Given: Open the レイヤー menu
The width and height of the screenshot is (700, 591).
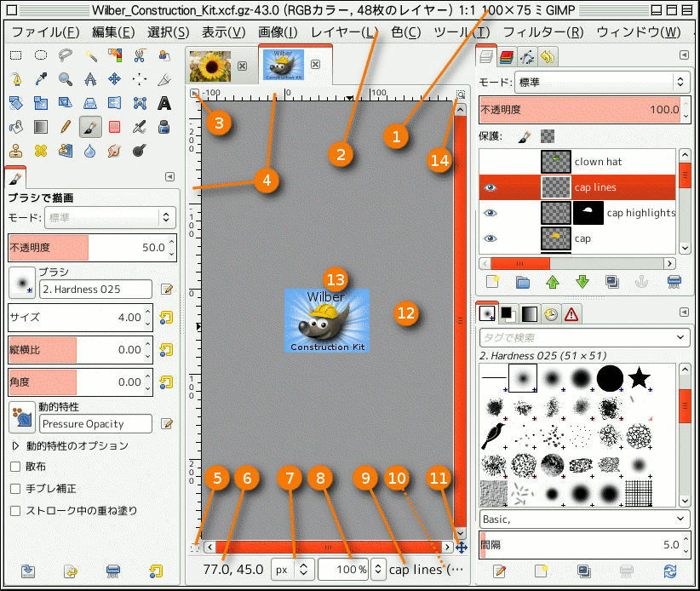Looking at the screenshot, I should 343,32.
